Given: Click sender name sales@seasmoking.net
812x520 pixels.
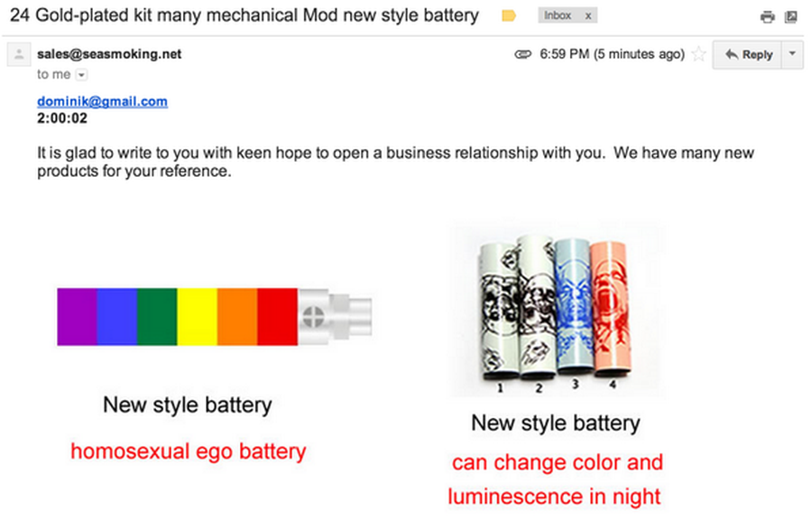Looking at the screenshot, I should (x=109, y=54).
